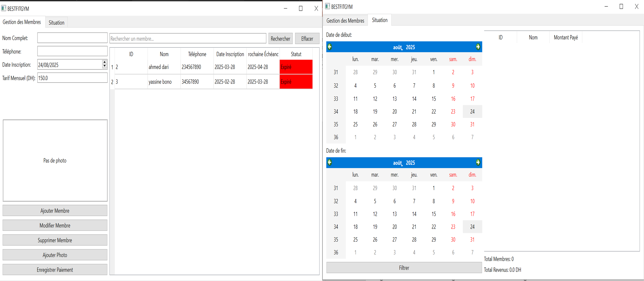Select the red Expiré status for ahmed dari
The height and width of the screenshot is (281, 644).
click(296, 67)
